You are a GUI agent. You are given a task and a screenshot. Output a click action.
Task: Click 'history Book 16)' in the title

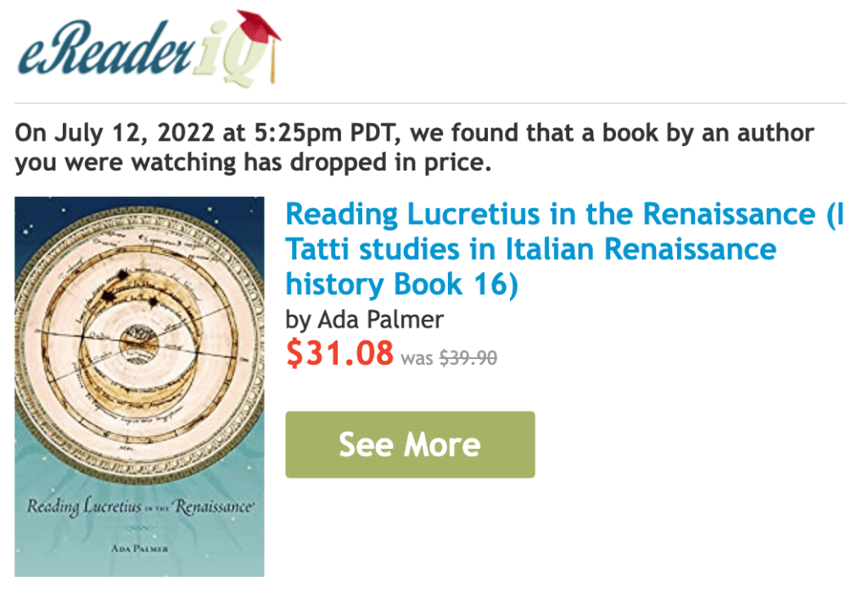point(400,284)
